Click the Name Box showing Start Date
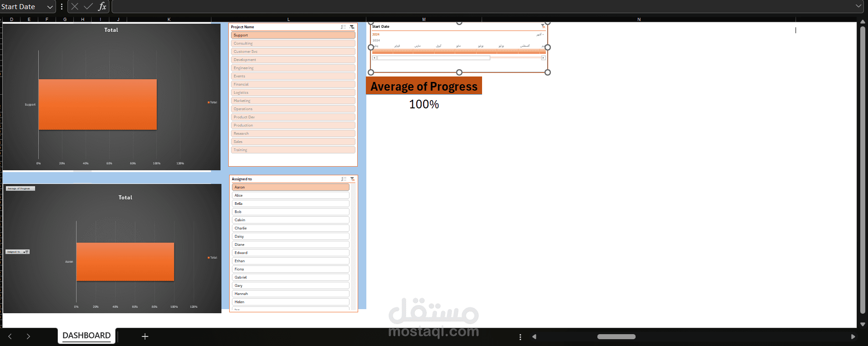 pos(23,6)
